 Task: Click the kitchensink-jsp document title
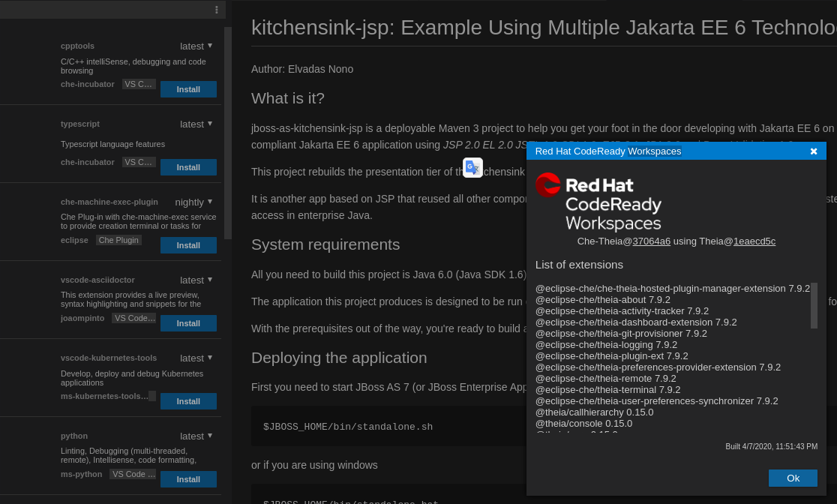click(544, 28)
